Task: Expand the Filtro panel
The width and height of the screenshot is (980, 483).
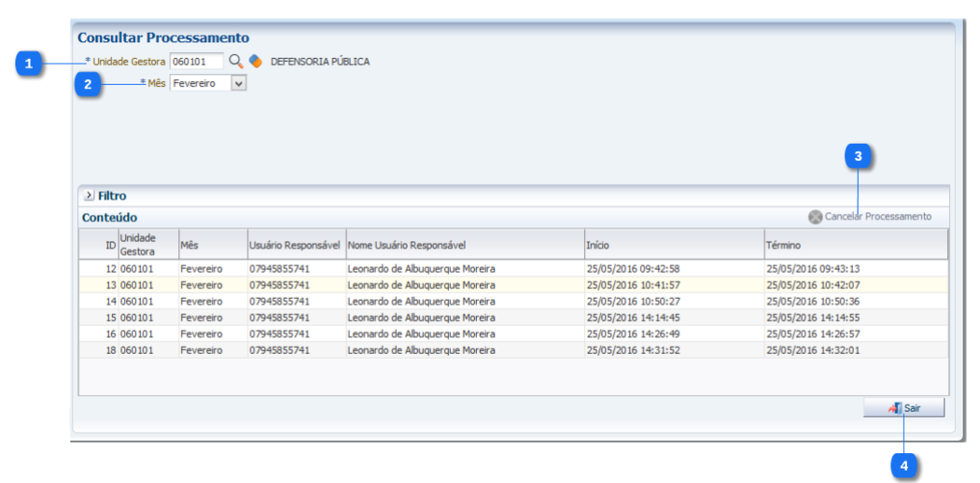Action: (89, 196)
